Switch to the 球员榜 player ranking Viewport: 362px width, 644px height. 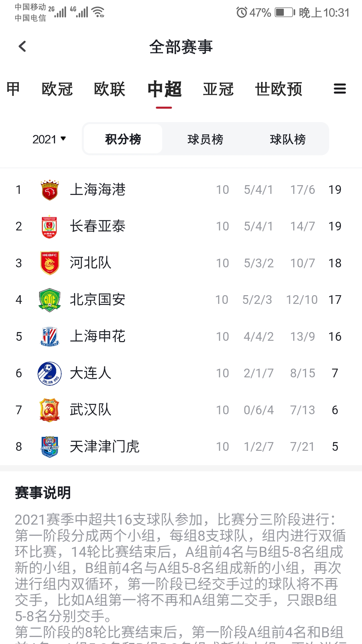click(x=205, y=139)
